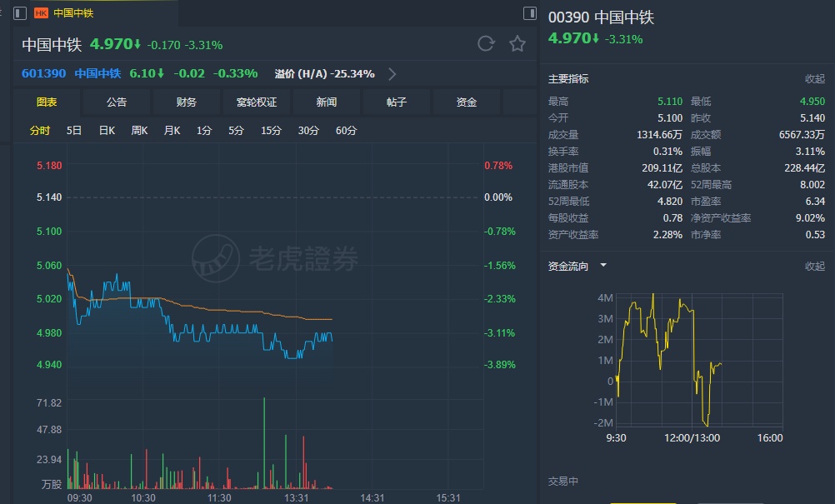835x504 pixels.
Task: Click the blue 中国中铁 A-share name
Action: (x=97, y=73)
